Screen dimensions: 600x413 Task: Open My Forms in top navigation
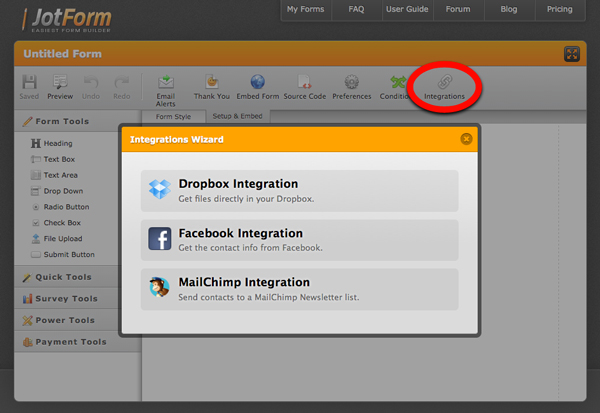coord(306,9)
